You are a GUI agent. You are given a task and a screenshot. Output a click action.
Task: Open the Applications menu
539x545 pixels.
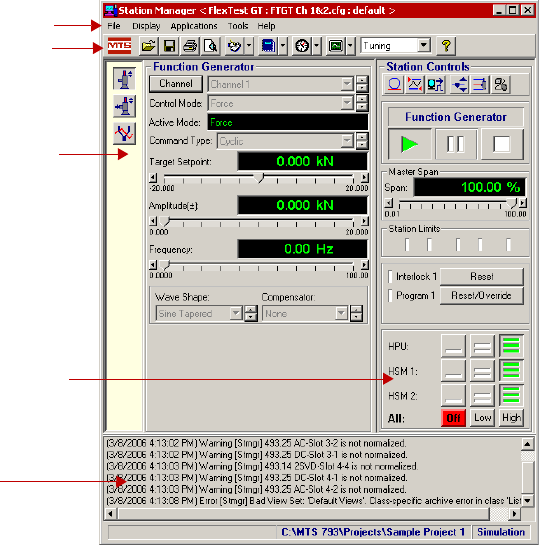pos(194,26)
